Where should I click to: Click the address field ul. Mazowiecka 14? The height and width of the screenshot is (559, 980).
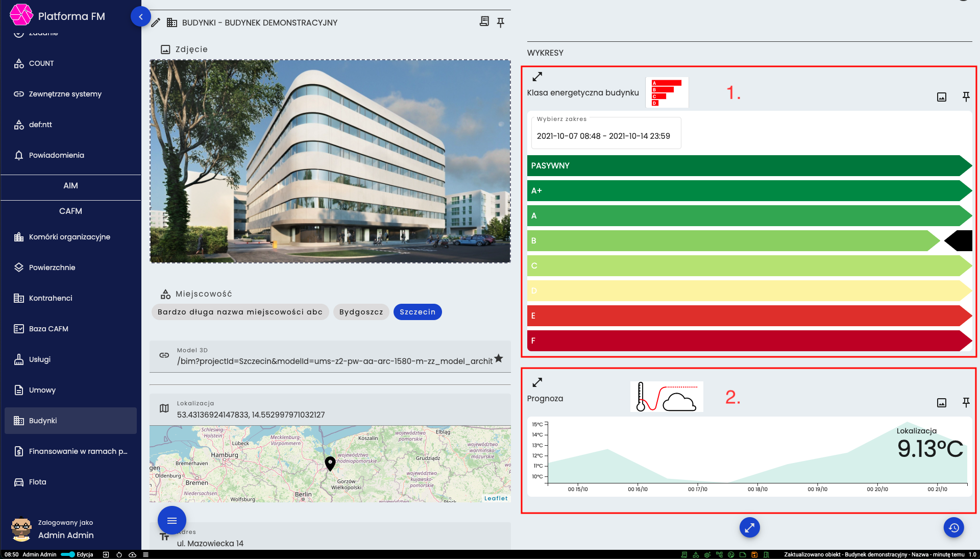330,537
